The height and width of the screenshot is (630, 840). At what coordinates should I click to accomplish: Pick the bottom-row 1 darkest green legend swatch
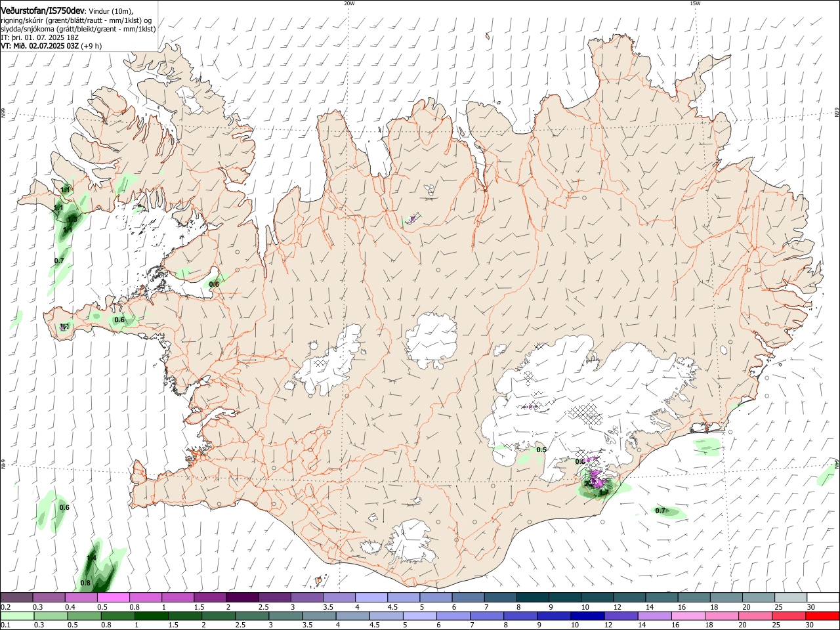point(150,616)
